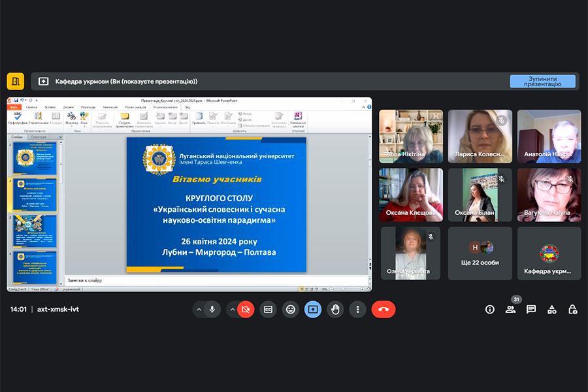Turn the camera back on
Viewport: 588px width, 392px height.
(246, 310)
